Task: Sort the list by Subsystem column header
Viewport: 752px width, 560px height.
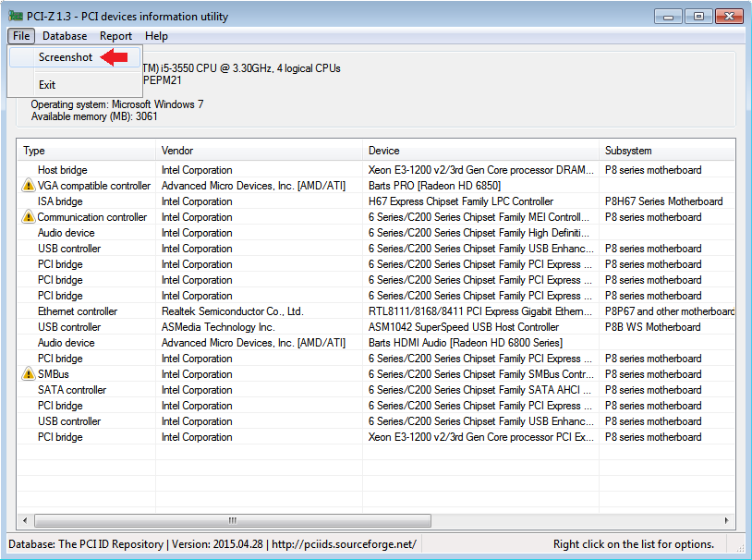Action: pyautogui.click(x=667, y=151)
